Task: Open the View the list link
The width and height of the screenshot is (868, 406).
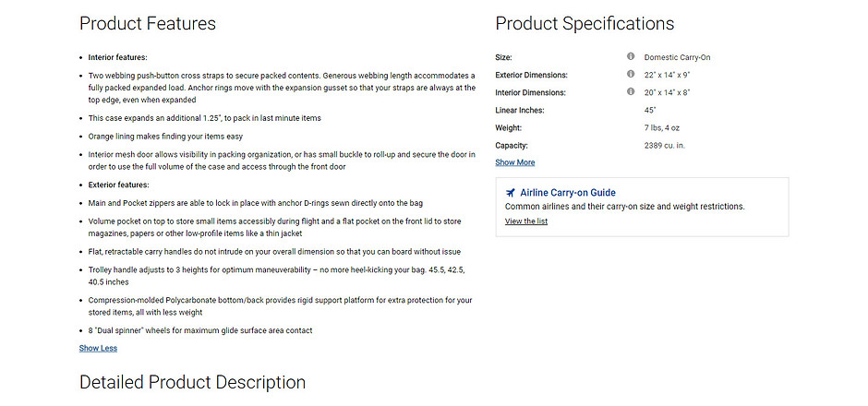Action: (526, 221)
